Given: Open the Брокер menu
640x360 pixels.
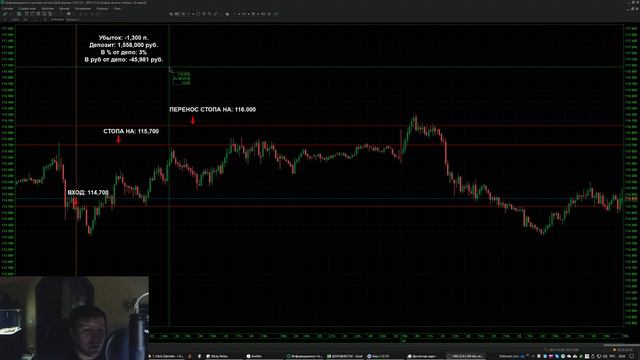Looking at the screenshot, I should pos(64,8).
